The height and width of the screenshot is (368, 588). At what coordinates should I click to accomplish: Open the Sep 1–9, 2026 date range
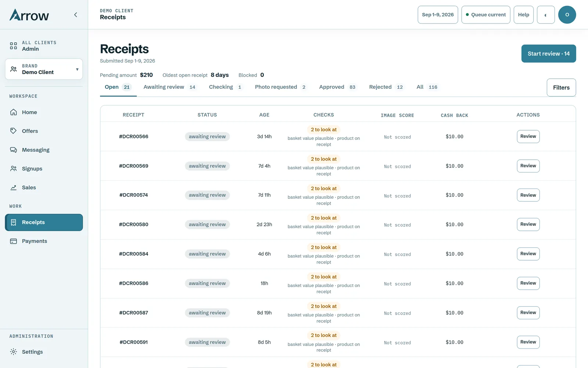coord(438,15)
